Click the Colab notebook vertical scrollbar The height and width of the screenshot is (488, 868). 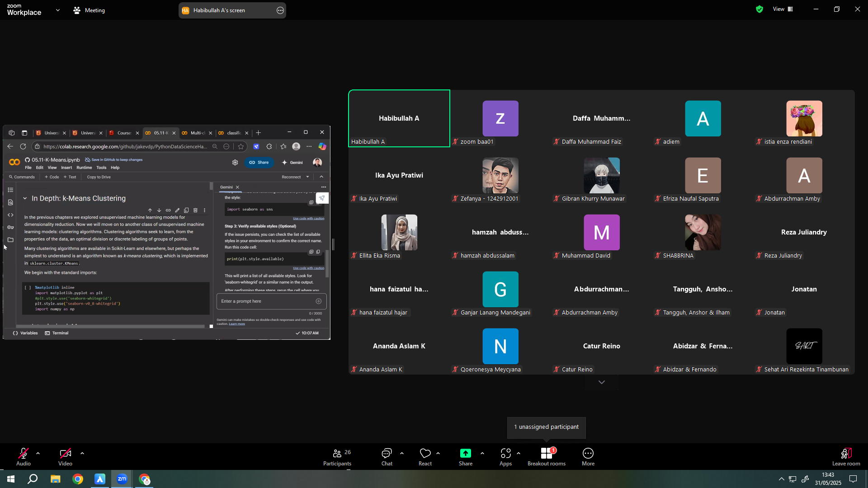pos(211,186)
